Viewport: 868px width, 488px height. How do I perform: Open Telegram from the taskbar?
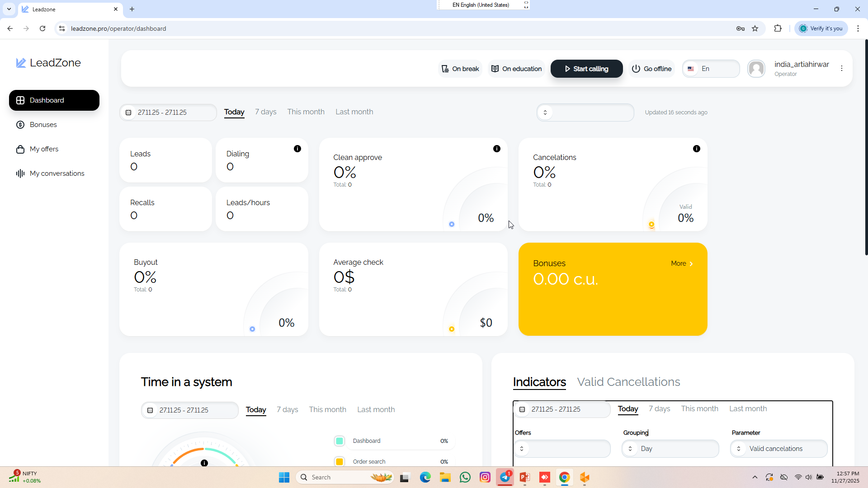tap(505, 477)
